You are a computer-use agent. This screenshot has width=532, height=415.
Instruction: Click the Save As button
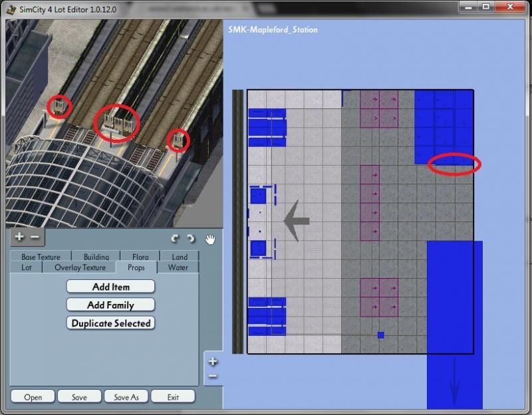coord(126,397)
